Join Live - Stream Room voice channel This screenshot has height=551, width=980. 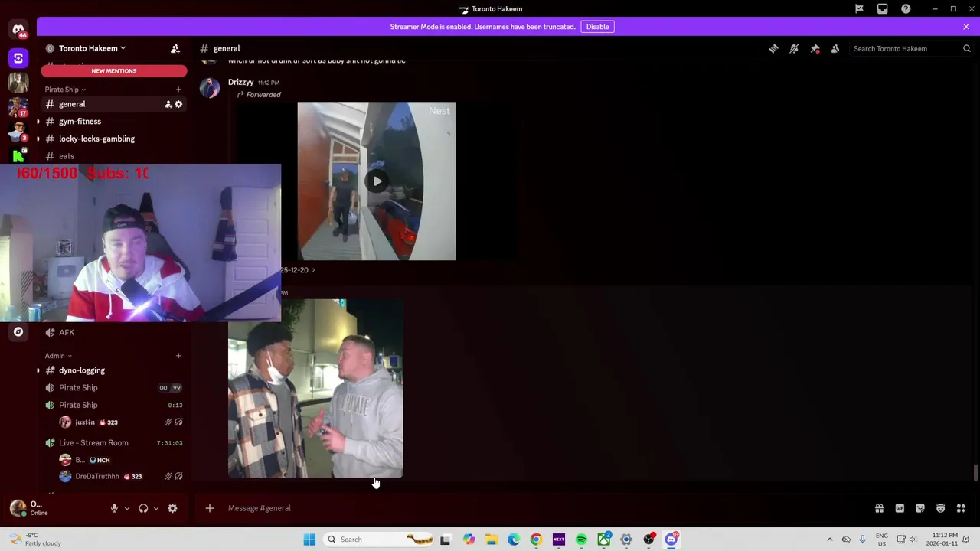click(x=113, y=443)
